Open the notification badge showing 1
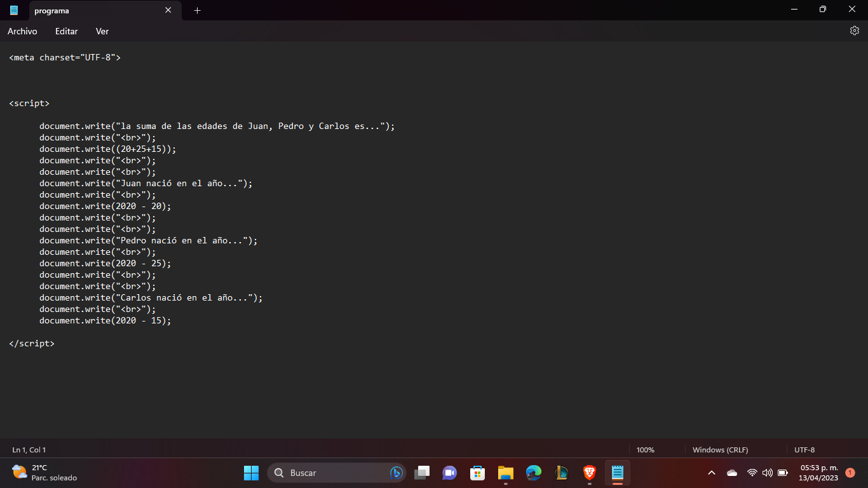The width and height of the screenshot is (868, 488). click(x=850, y=473)
